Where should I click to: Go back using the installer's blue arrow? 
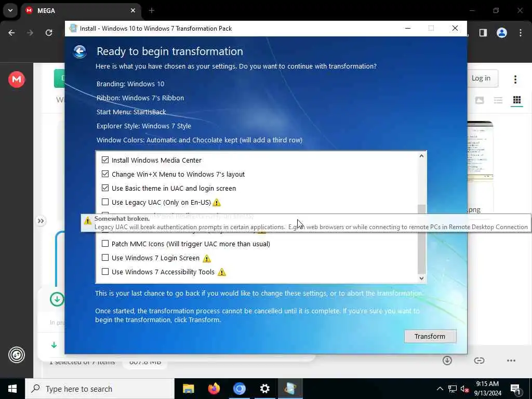79,51
